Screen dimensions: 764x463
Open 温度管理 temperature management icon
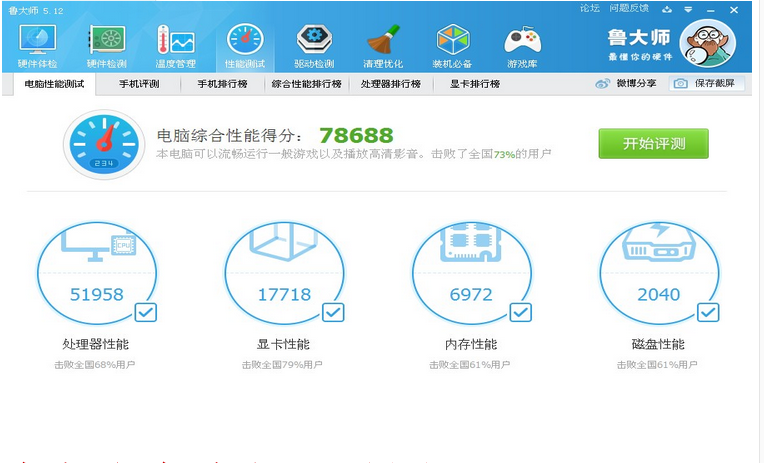(x=175, y=40)
